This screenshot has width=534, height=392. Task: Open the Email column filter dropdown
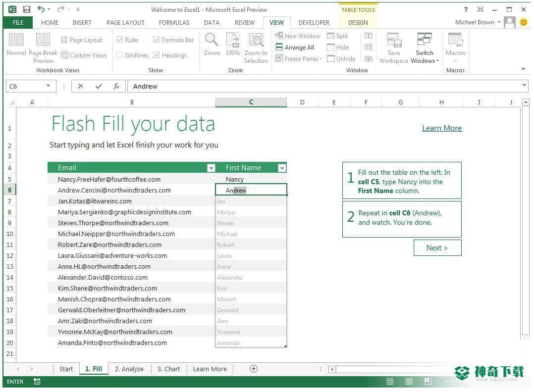tap(211, 168)
